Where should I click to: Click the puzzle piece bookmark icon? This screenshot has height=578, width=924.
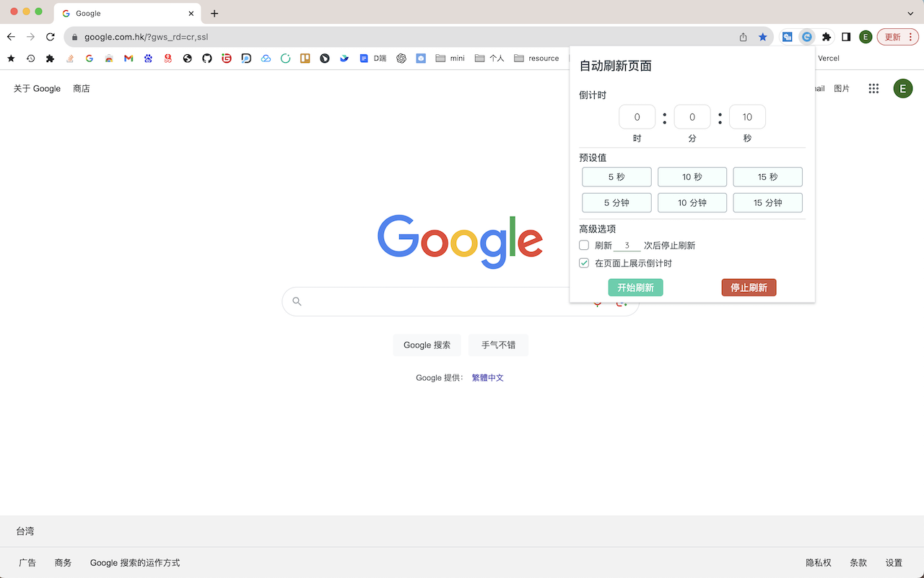[x=50, y=59]
